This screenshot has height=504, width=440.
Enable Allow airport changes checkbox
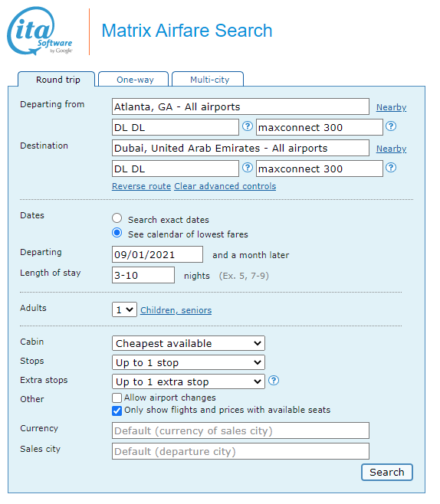117,398
